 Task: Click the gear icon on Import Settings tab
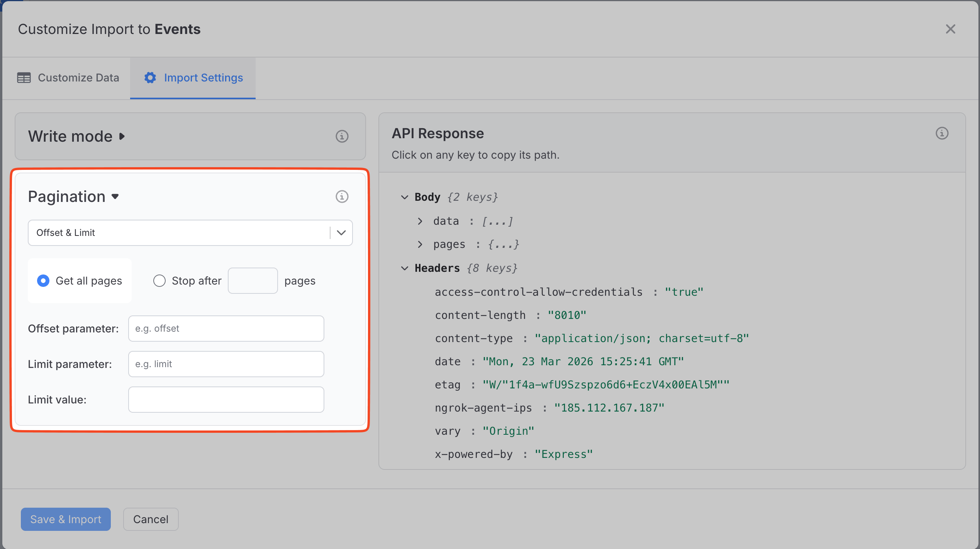tap(150, 78)
